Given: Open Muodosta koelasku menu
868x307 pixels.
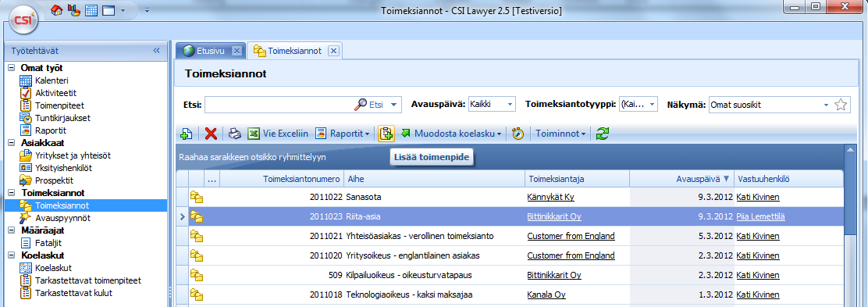Looking at the screenshot, I should pos(451,134).
